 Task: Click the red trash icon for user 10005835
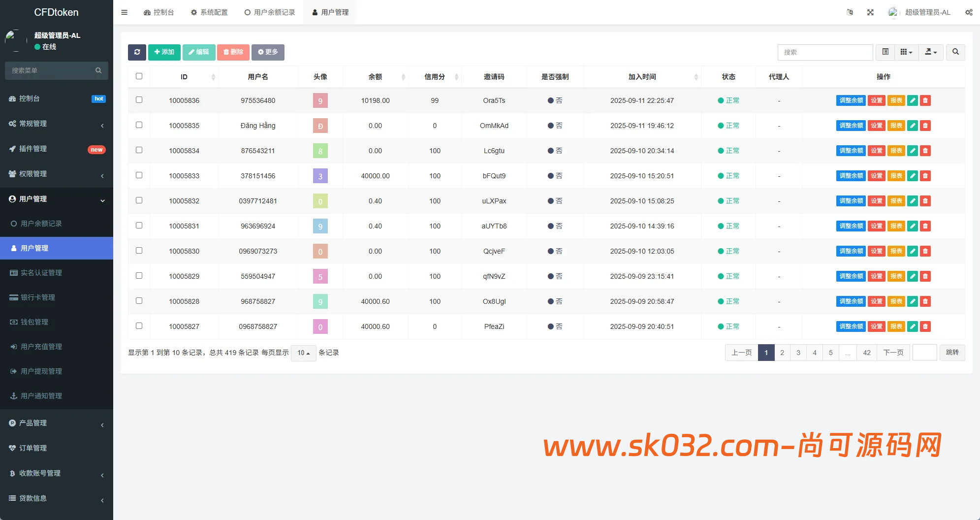(x=925, y=126)
